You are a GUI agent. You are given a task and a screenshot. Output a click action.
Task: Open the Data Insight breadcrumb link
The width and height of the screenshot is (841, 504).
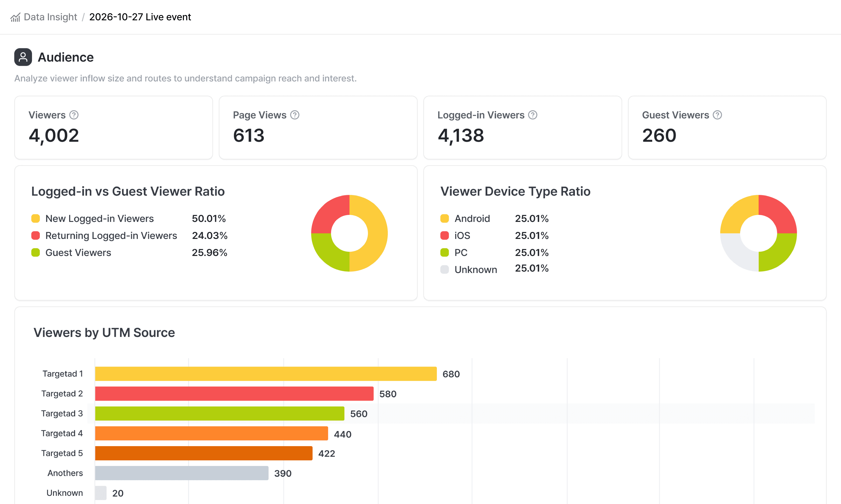point(50,17)
